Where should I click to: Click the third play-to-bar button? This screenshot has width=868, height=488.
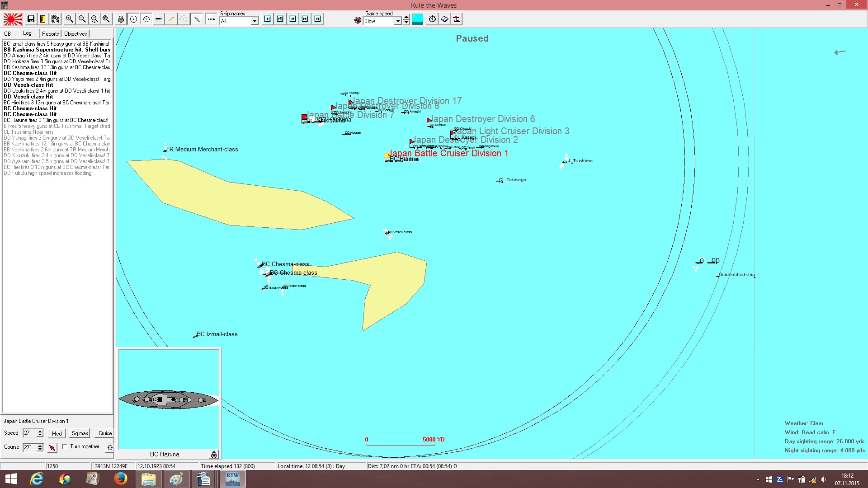point(293,19)
